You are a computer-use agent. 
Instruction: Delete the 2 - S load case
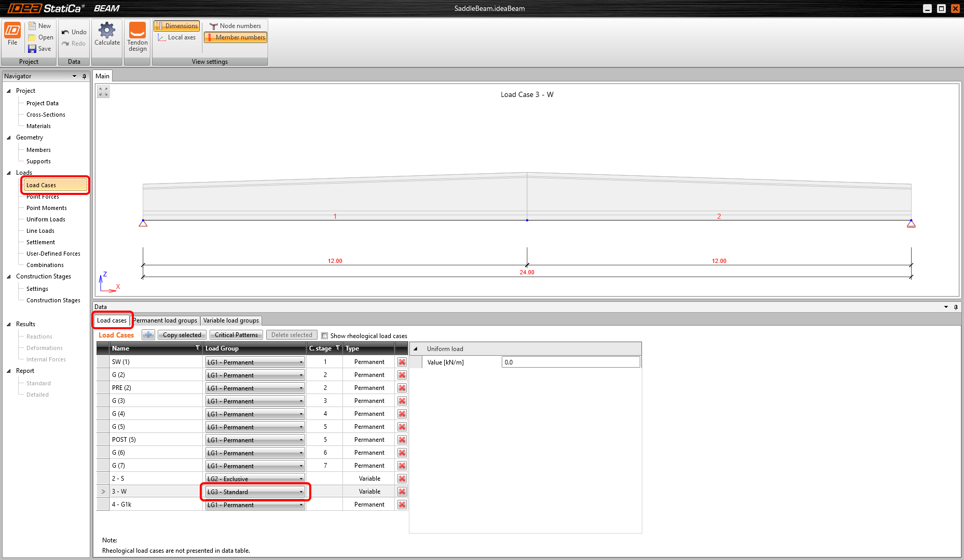tap(402, 479)
